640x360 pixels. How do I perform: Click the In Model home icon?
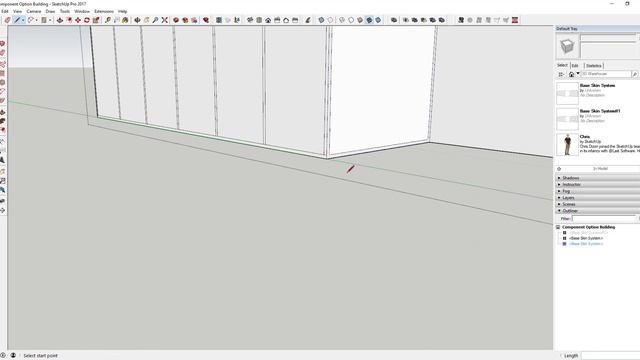point(571,74)
